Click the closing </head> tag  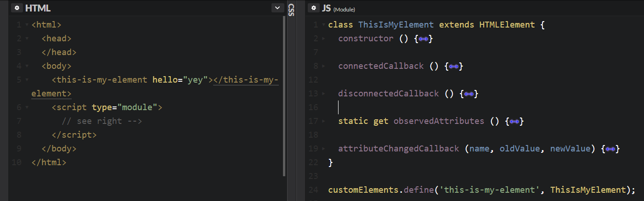(59, 52)
